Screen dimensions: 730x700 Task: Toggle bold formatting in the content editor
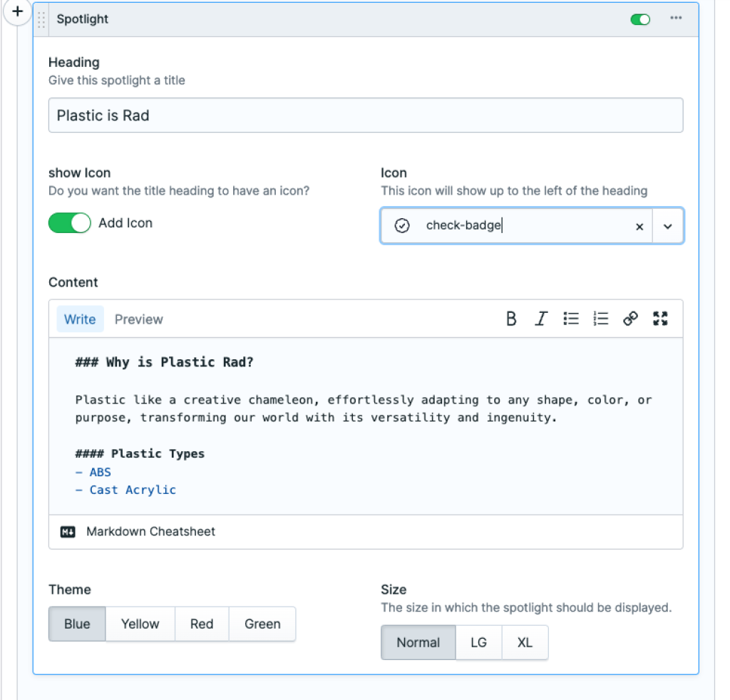click(511, 319)
